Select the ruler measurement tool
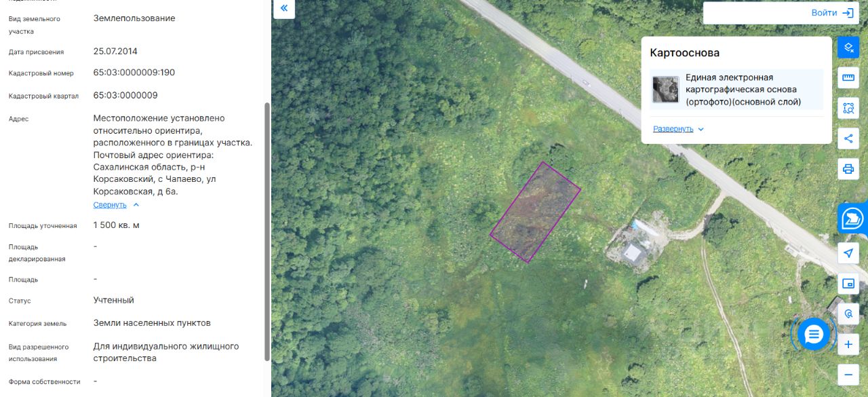The width and height of the screenshot is (868, 397). coord(848,77)
